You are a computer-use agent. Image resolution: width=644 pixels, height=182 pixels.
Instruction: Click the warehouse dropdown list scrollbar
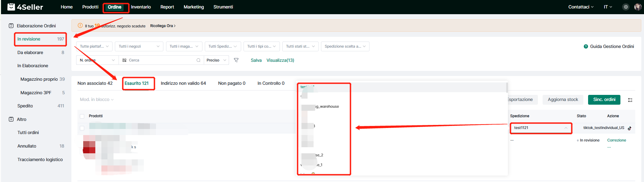pos(507,87)
